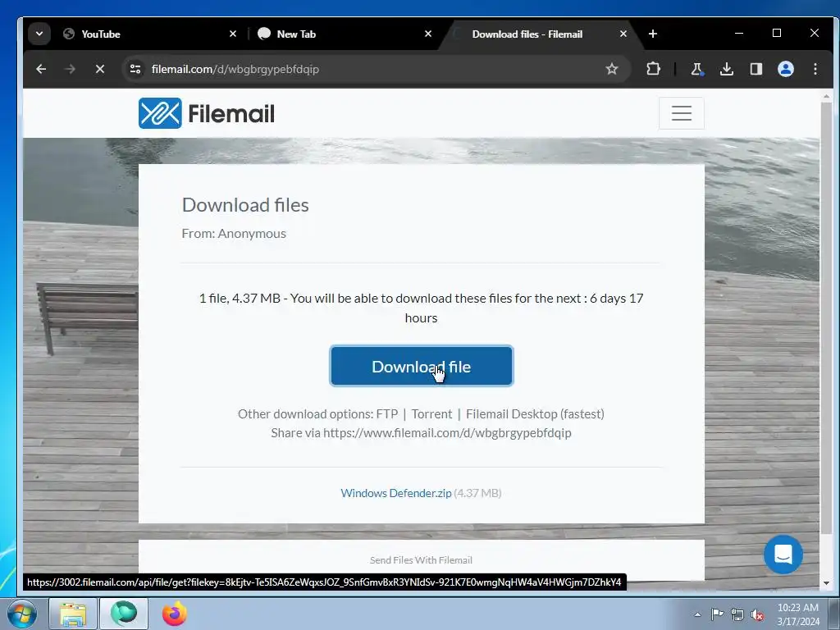Click the Download file button
The height and width of the screenshot is (630, 840).
(422, 366)
